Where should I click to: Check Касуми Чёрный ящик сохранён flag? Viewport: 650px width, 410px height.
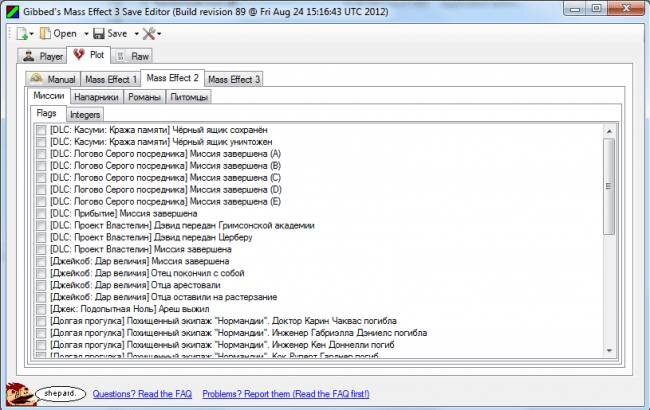click(41, 130)
